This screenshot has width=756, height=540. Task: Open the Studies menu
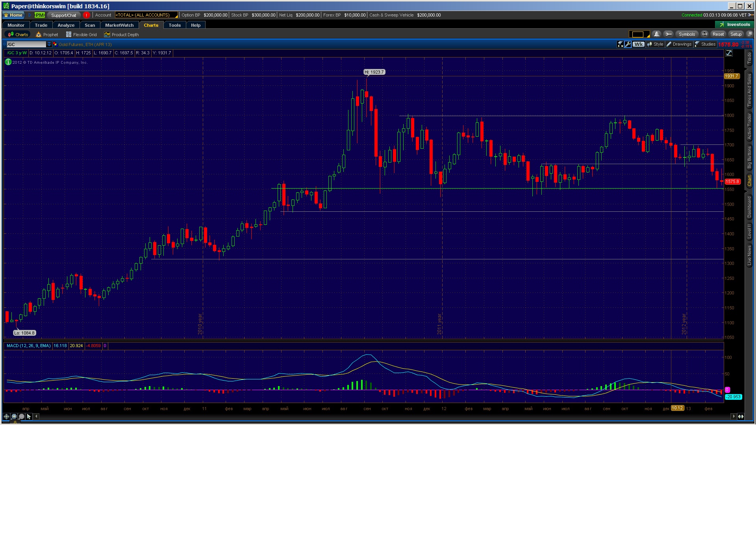pos(705,44)
